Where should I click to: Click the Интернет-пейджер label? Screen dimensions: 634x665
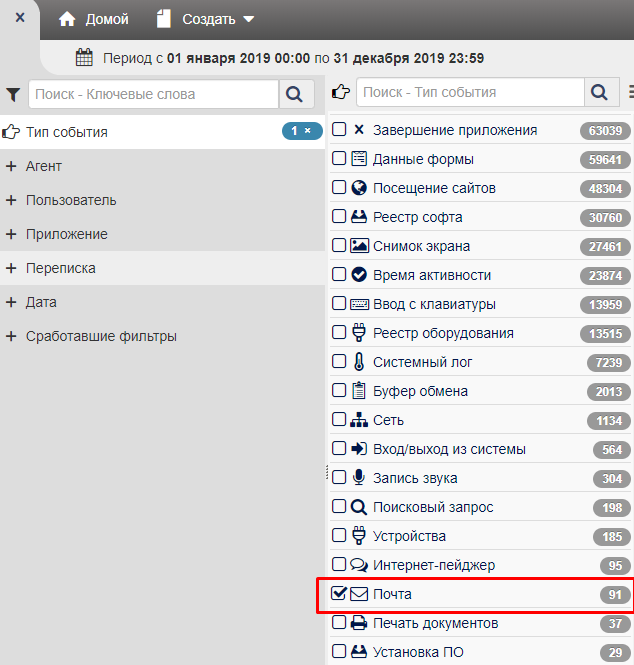[434, 565]
